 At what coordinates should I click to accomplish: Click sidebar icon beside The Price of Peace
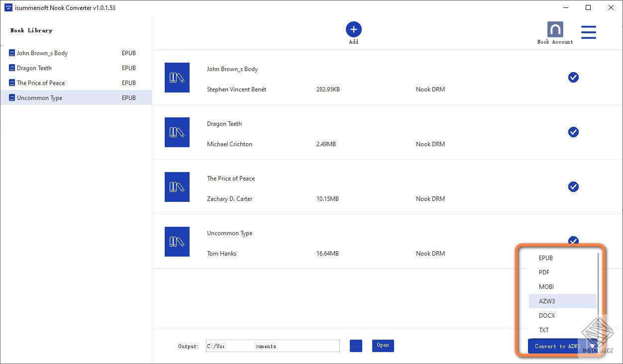(x=12, y=83)
